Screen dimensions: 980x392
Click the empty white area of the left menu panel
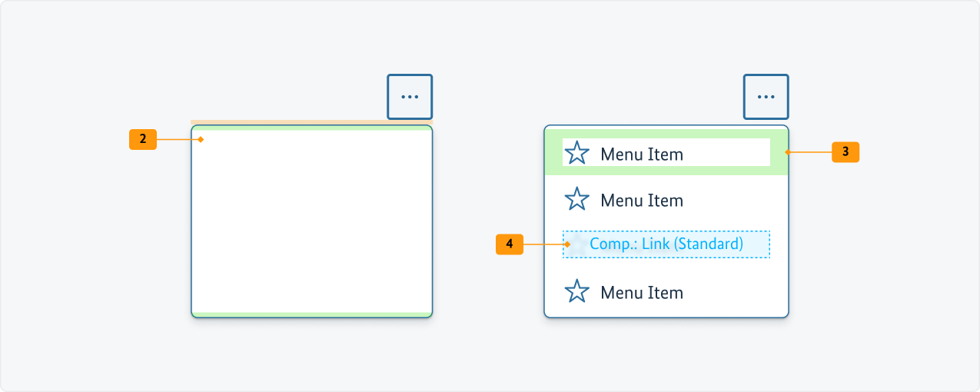pos(311,223)
